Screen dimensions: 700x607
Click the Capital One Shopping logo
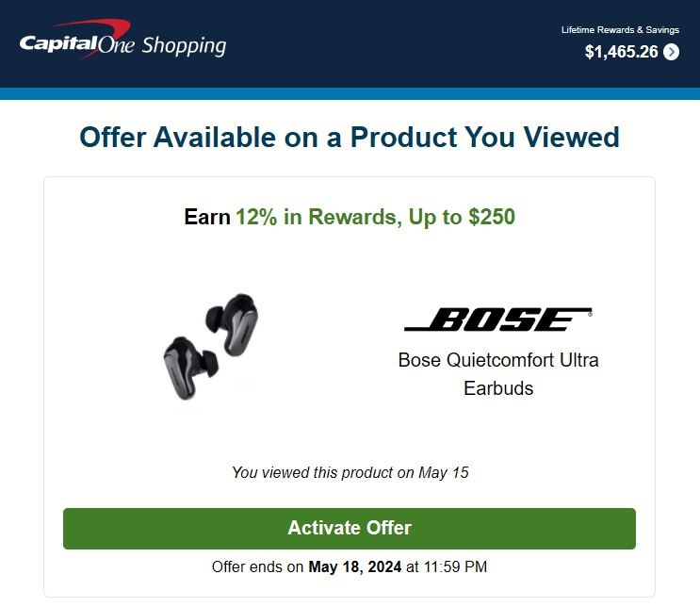coord(122,40)
